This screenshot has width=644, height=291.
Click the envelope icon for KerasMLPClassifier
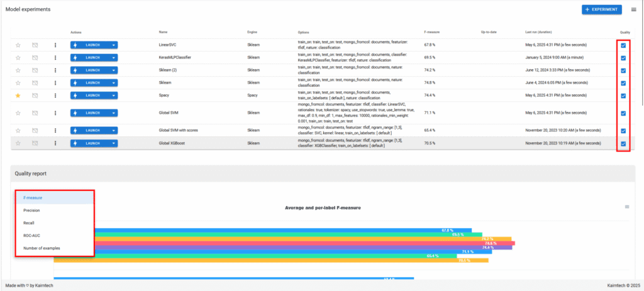[35, 58]
